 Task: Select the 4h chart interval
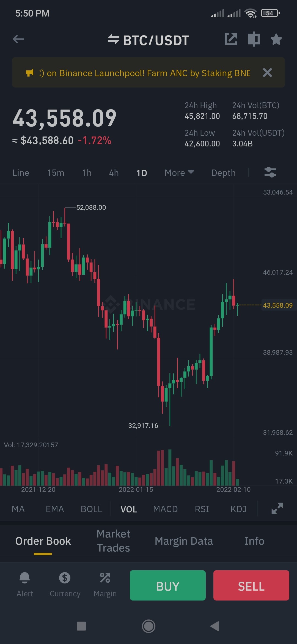(x=114, y=173)
